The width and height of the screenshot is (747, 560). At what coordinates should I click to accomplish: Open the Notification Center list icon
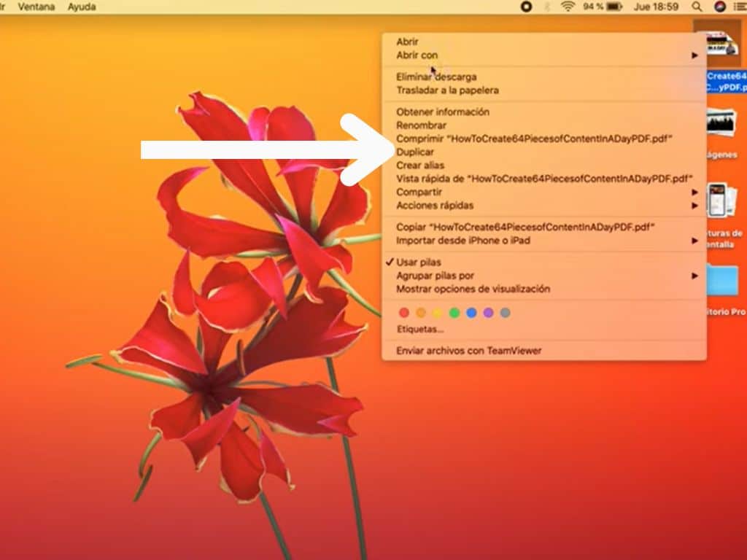pos(740,7)
